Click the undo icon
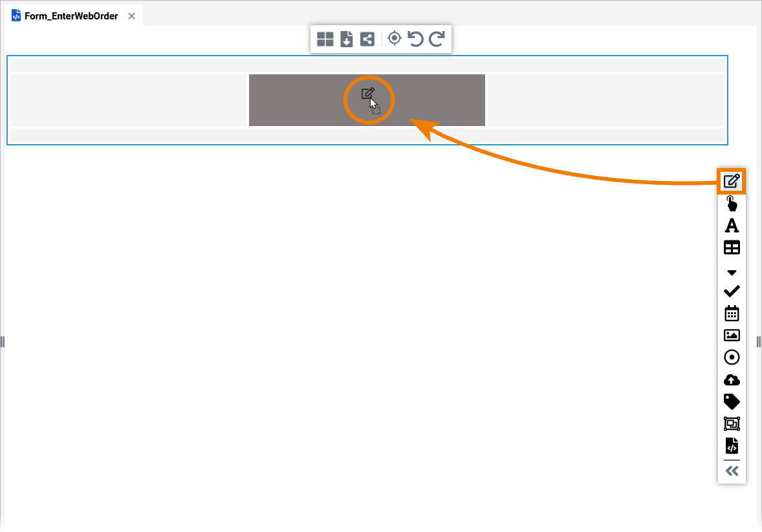 click(415, 39)
